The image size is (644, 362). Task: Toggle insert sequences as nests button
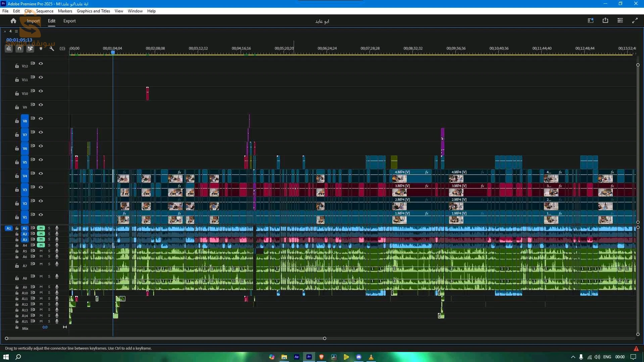pyautogui.click(x=9, y=49)
